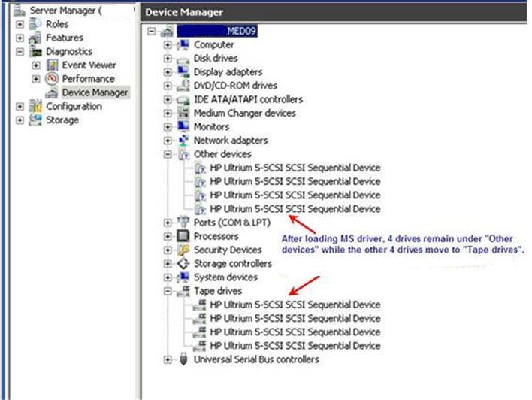Image resolution: width=532 pixels, height=400 pixels.
Task: Click the Security Devices key icon
Action: 183,250
